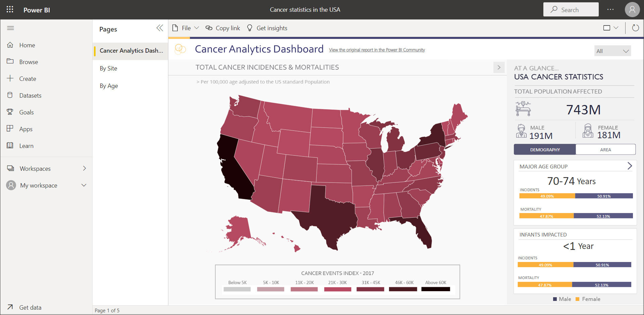Switch to the By Site page
Screen dimensions: 644x315
tap(108, 68)
